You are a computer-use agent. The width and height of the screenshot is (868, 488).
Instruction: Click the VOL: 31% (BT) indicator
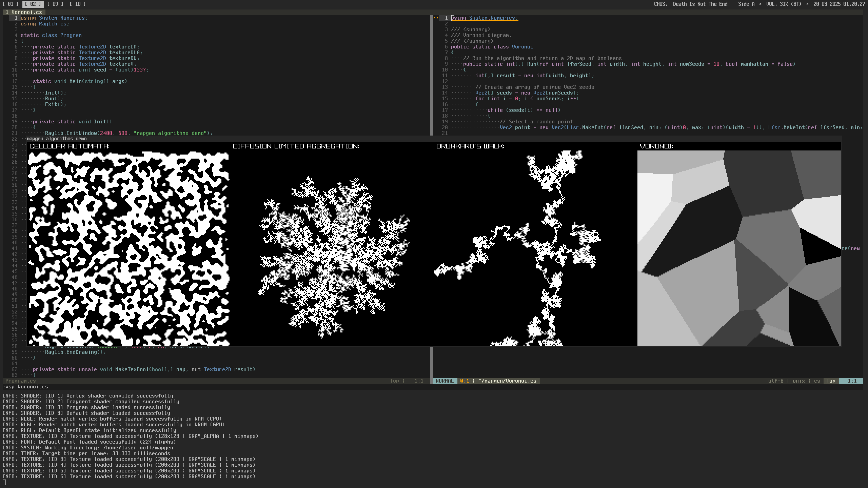(784, 4)
